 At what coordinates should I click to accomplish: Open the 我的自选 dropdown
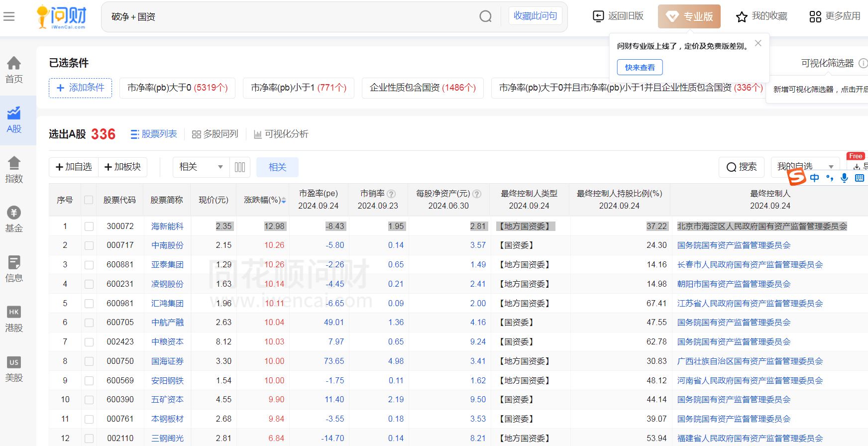pyautogui.click(x=805, y=167)
